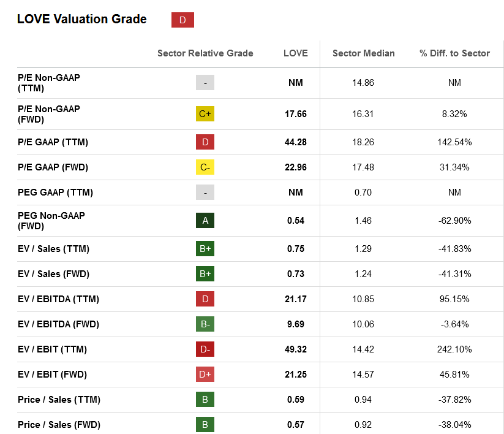
Task: Open the % Diff. to Sector column header
Action: (x=454, y=53)
